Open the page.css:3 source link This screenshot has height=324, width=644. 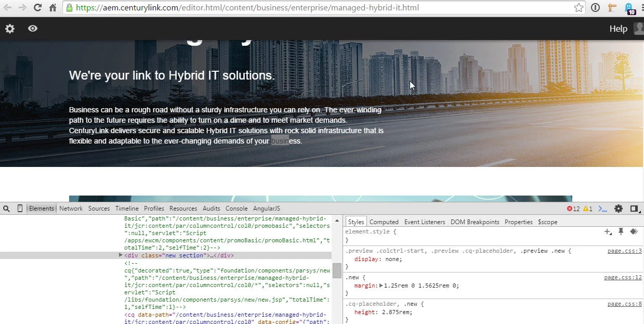[x=625, y=251]
